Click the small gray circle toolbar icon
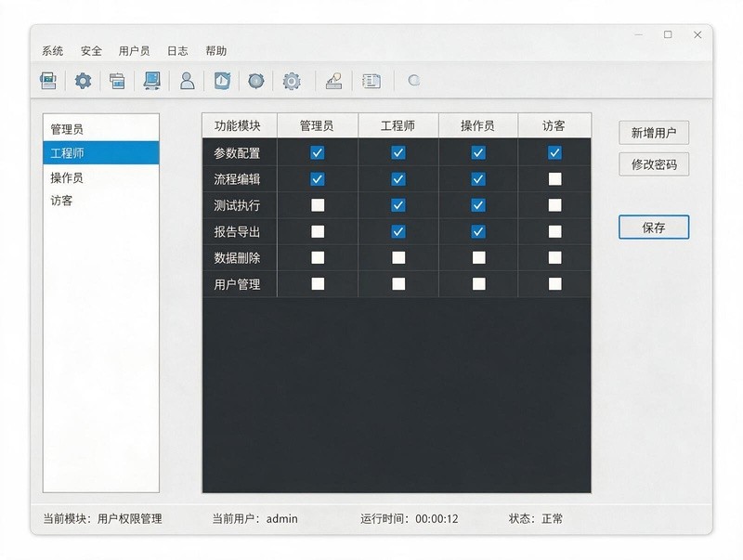 [x=413, y=81]
